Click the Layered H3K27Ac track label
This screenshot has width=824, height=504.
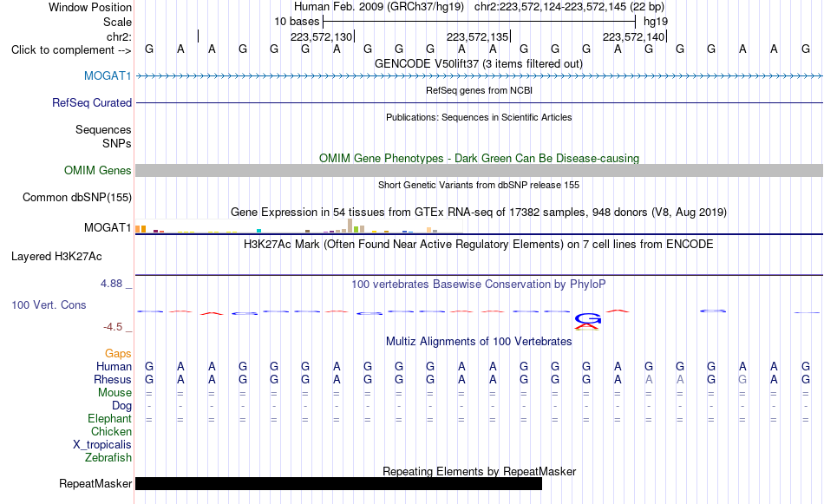pyautogui.click(x=56, y=257)
